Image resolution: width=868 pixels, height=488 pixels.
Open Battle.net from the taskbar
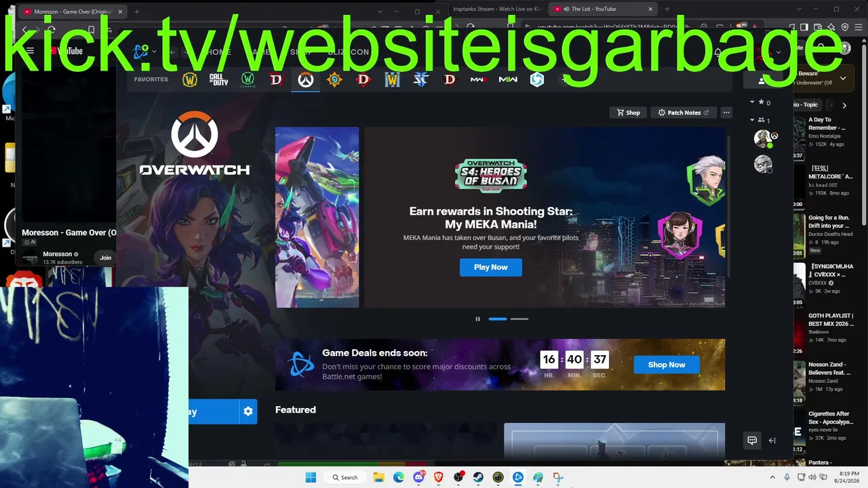(518, 477)
